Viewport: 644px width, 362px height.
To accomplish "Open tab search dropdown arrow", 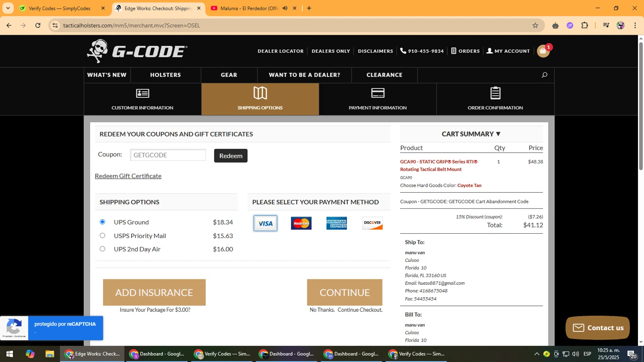I will pos(8,8).
